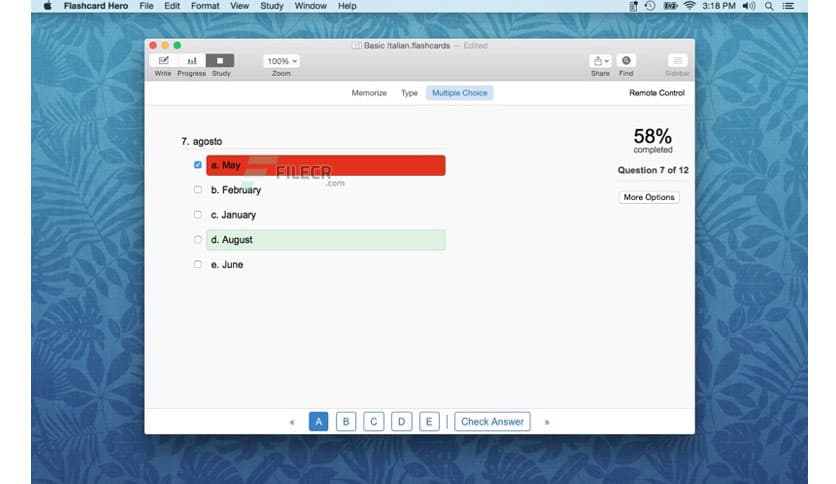
Task: Open the File menu
Action: (x=146, y=6)
